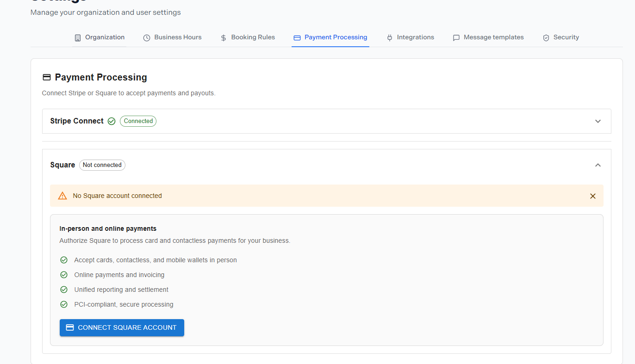Screen dimensions: 635x364
Task: Expand the Stripe Connect section chevron
Action: tap(598, 121)
